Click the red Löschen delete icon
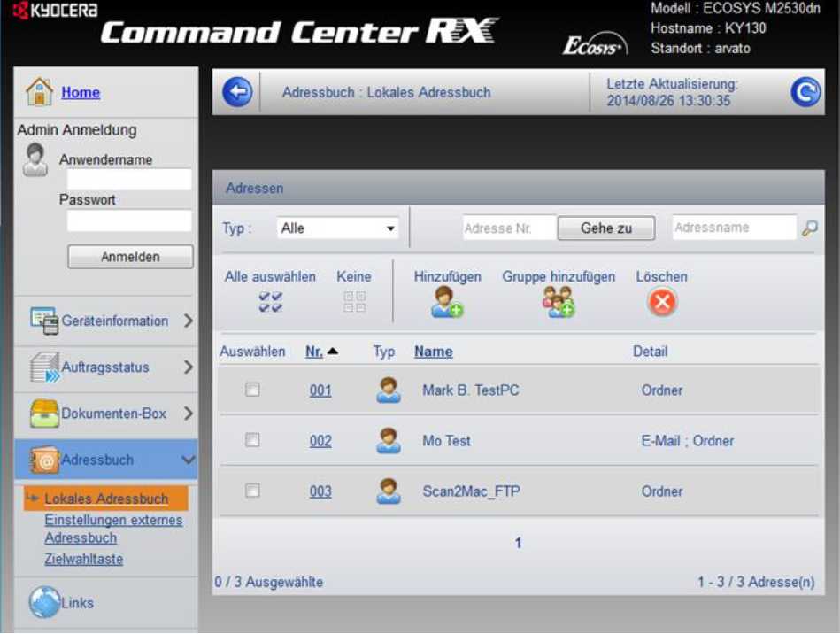Viewport: 840px width, 634px height. 661,303
